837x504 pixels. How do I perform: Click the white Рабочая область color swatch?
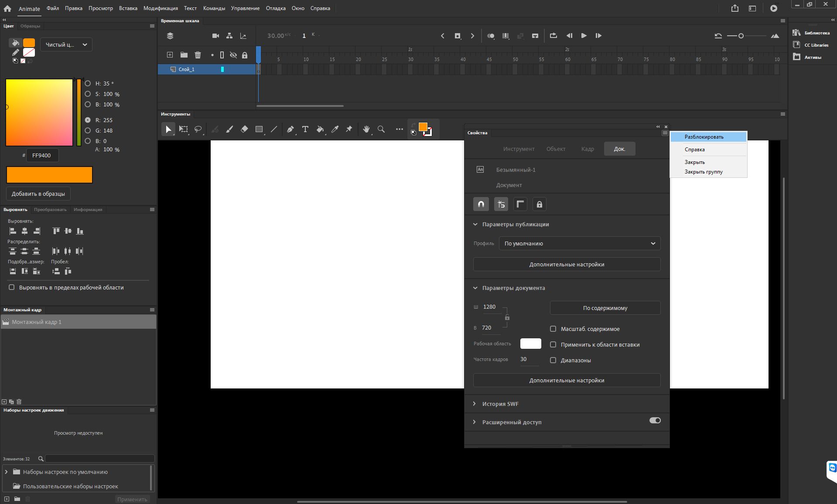point(530,344)
